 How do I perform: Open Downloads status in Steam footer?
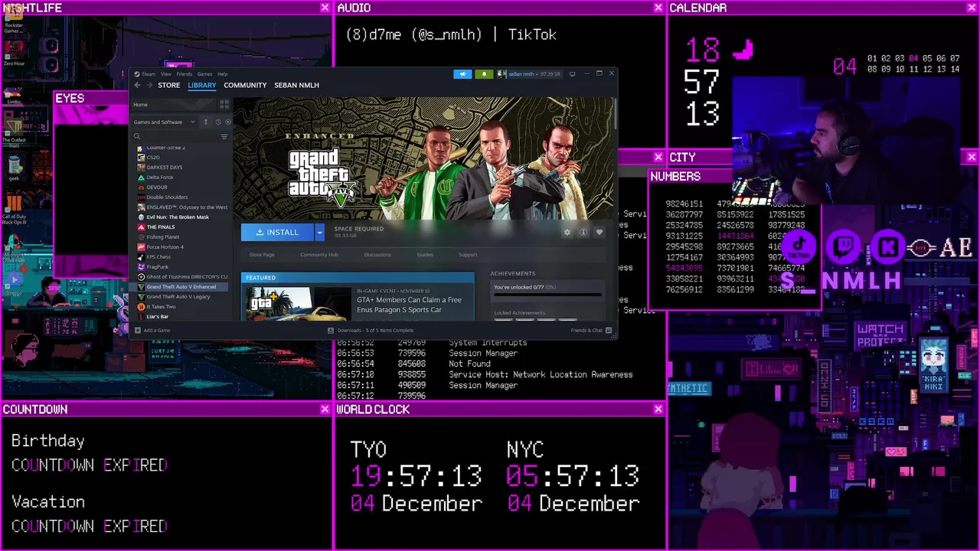click(371, 331)
